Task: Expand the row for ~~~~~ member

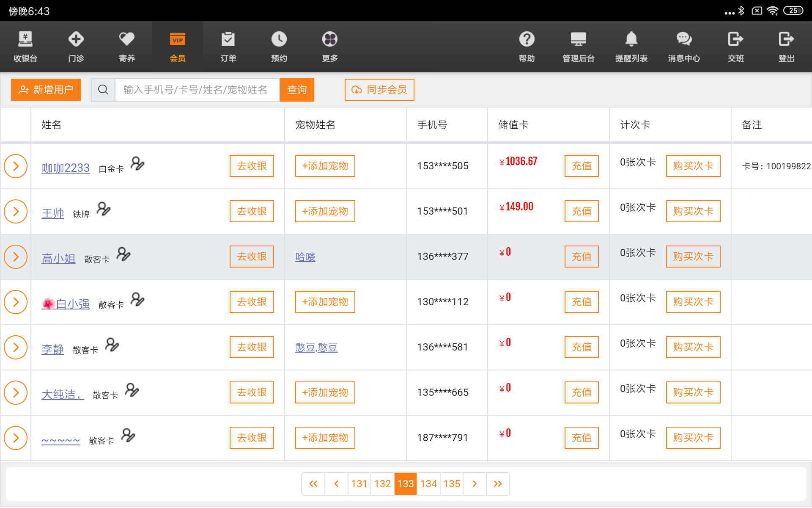Action: point(16,438)
